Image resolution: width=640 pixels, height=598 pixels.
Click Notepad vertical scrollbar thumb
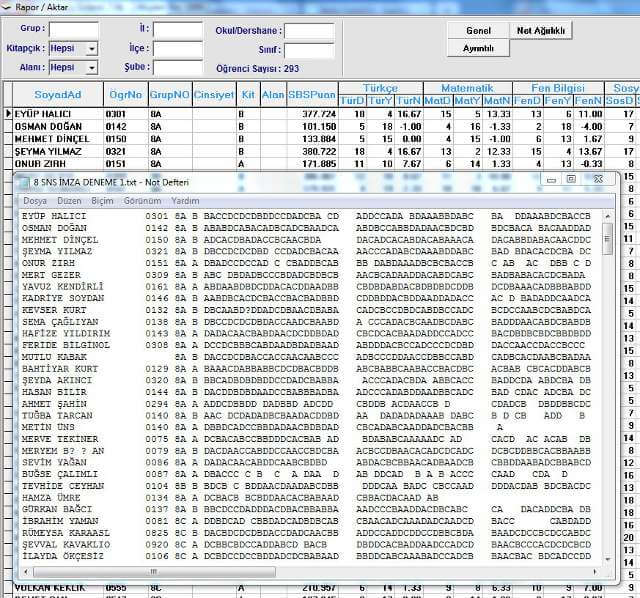pyautogui.click(x=607, y=239)
